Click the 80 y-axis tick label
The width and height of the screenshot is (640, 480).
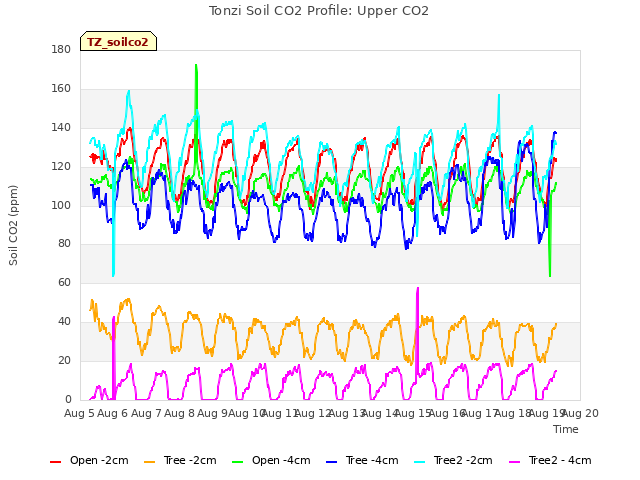coord(64,244)
